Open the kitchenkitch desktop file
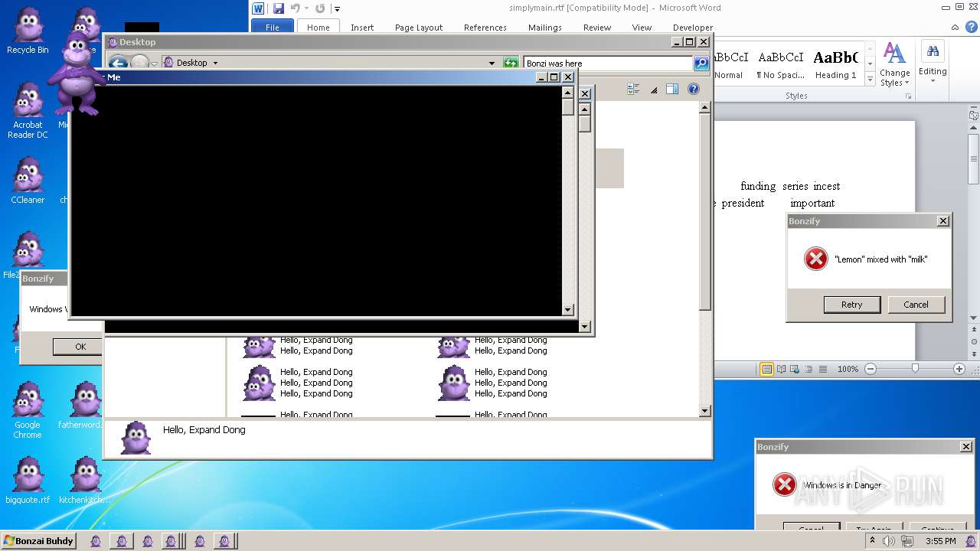The width and height of the screenshot is (980, 551). (x=84, y=481)
